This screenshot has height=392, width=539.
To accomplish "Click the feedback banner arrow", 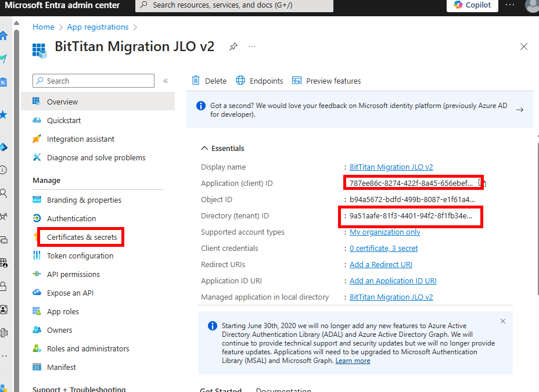I will click(520, 110).
